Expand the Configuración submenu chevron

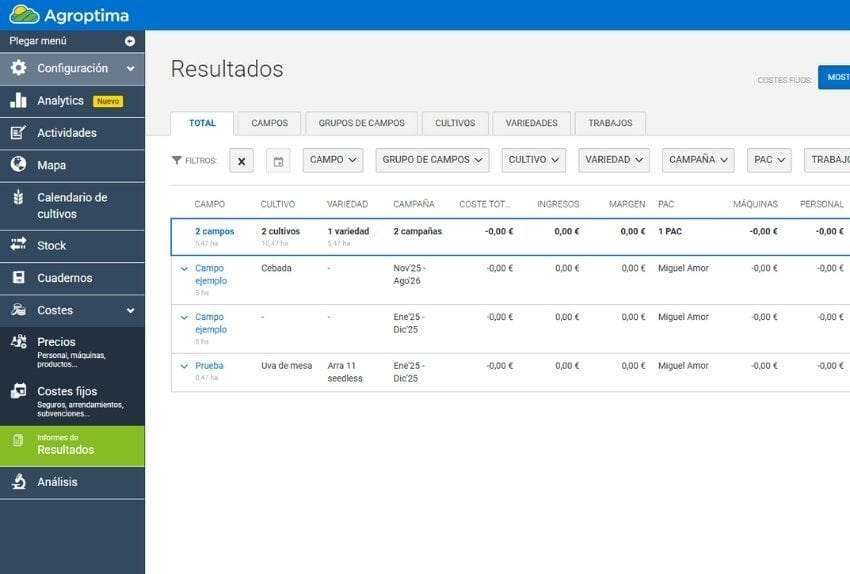point(131,69)
